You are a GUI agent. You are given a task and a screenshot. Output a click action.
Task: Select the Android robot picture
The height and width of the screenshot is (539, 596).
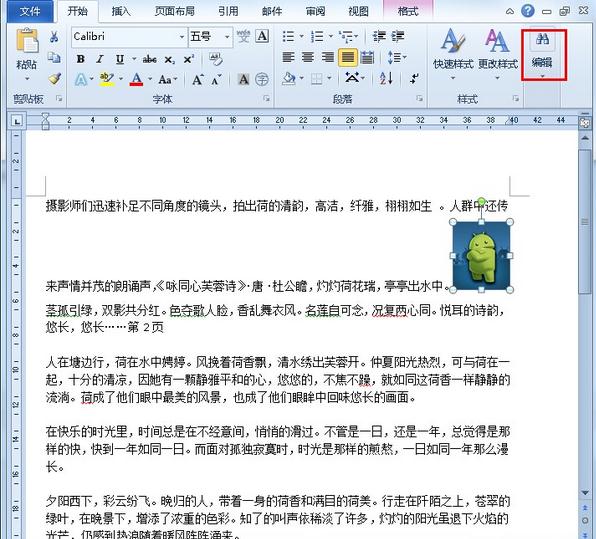(x=481, y=255)
